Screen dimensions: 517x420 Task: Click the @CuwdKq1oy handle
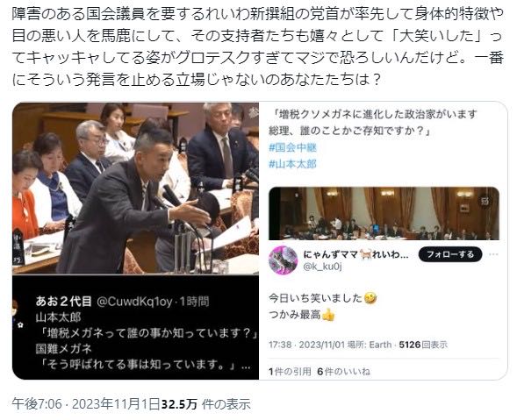point(134,302)
